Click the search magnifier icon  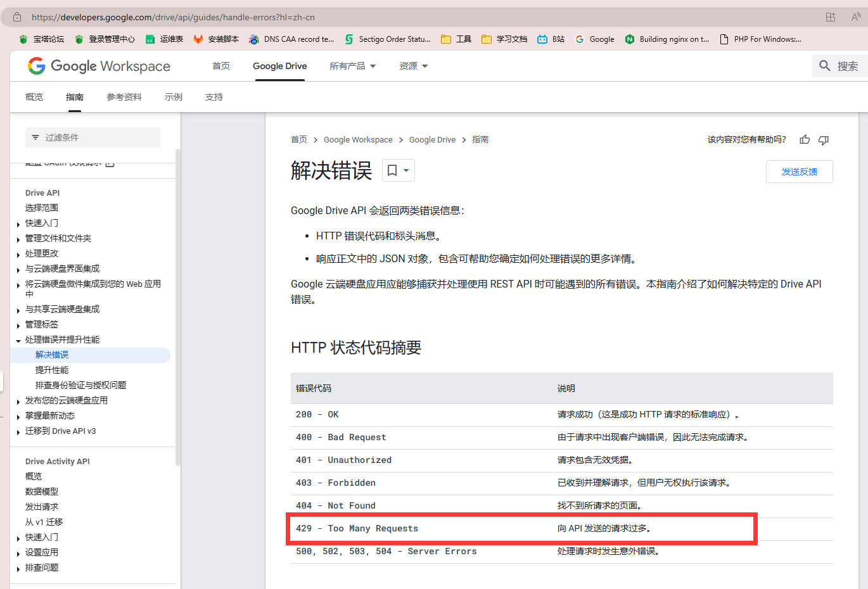[x=824, y=66]
